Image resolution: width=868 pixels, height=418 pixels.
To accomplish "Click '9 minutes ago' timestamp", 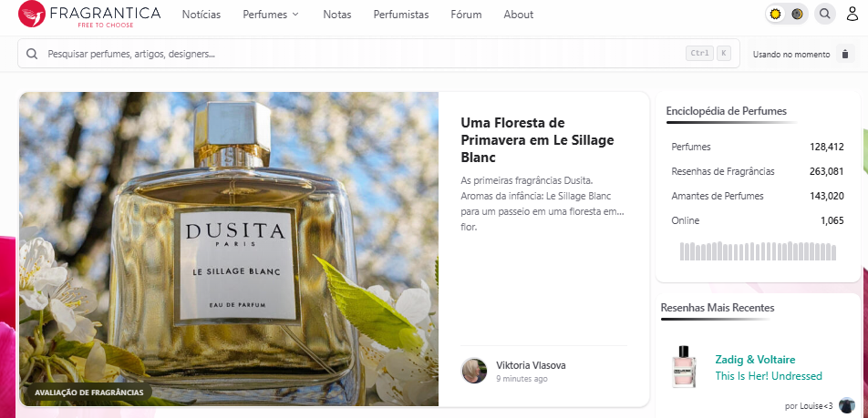I will (x=522, y=379).
